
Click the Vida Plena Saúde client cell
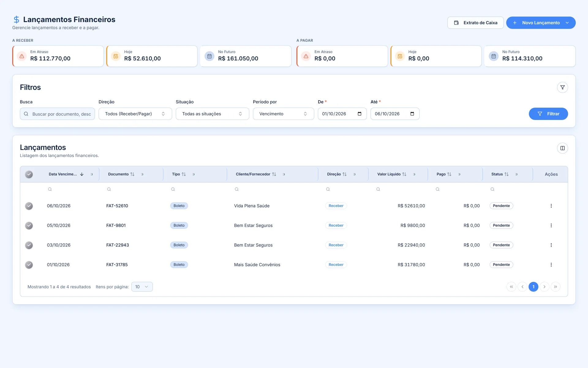[252, 206]
